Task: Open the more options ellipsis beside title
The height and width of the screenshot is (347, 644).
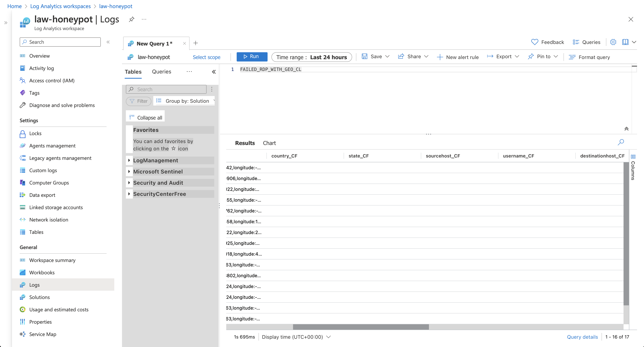Action: pos(144,19)
